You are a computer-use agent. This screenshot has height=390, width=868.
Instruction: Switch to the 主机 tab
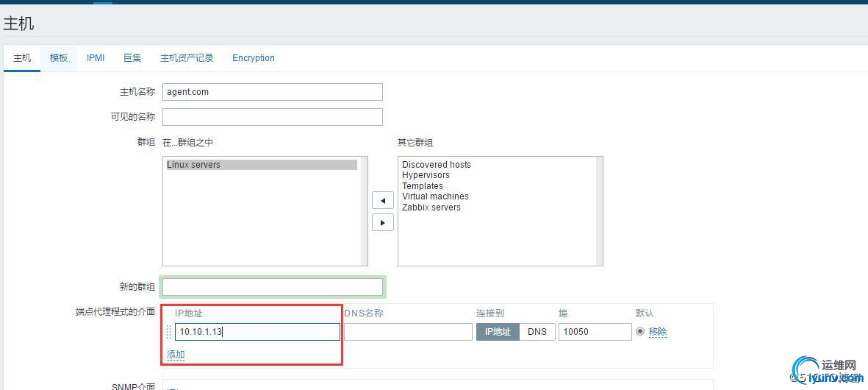click(x=22, y=57)
